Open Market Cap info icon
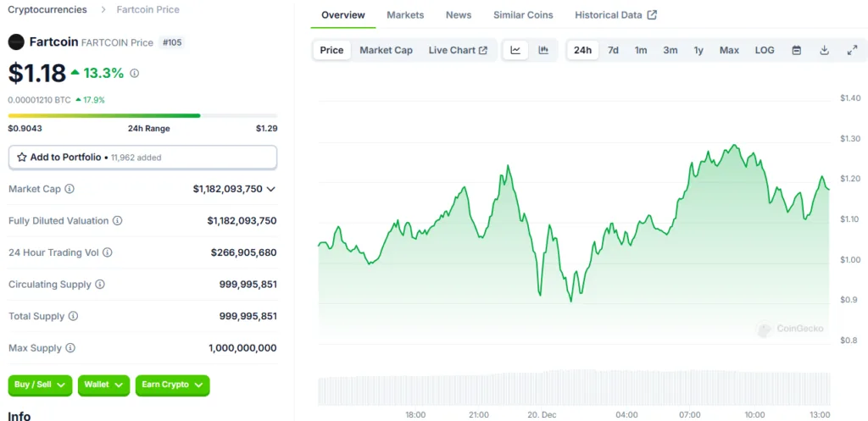The height and width of the screenshot is (421, 868). (x=70, y=189)
